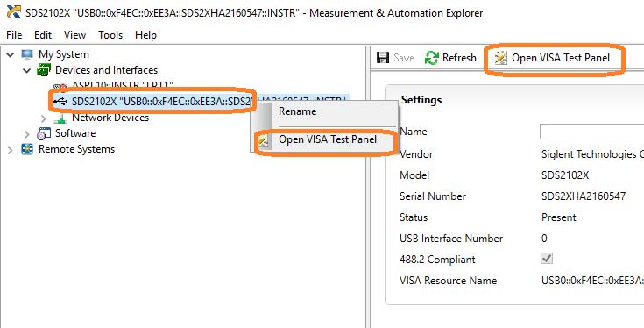Open the Tools menu

coord(110,35)
